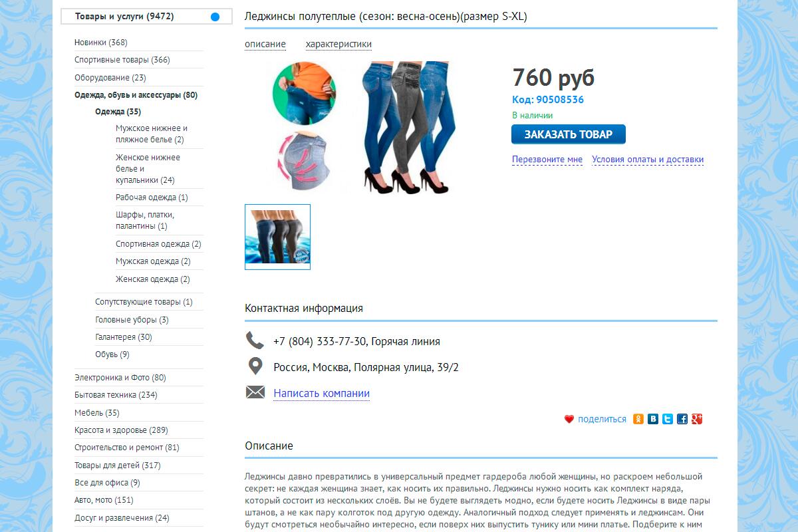
Task: Click the Twitter share icon
Action: coord(668,419)
